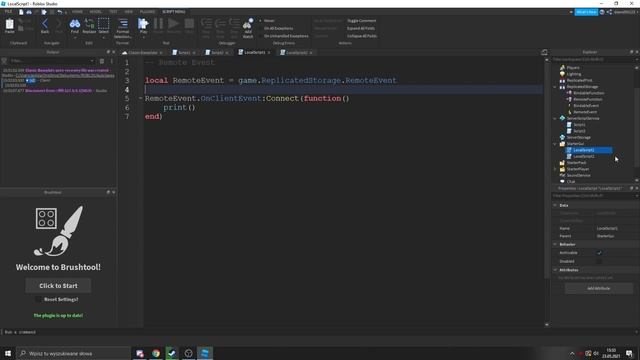Open the Find dropdown arrow
Viewport: 640px width, 360px height.
[75, 37]
